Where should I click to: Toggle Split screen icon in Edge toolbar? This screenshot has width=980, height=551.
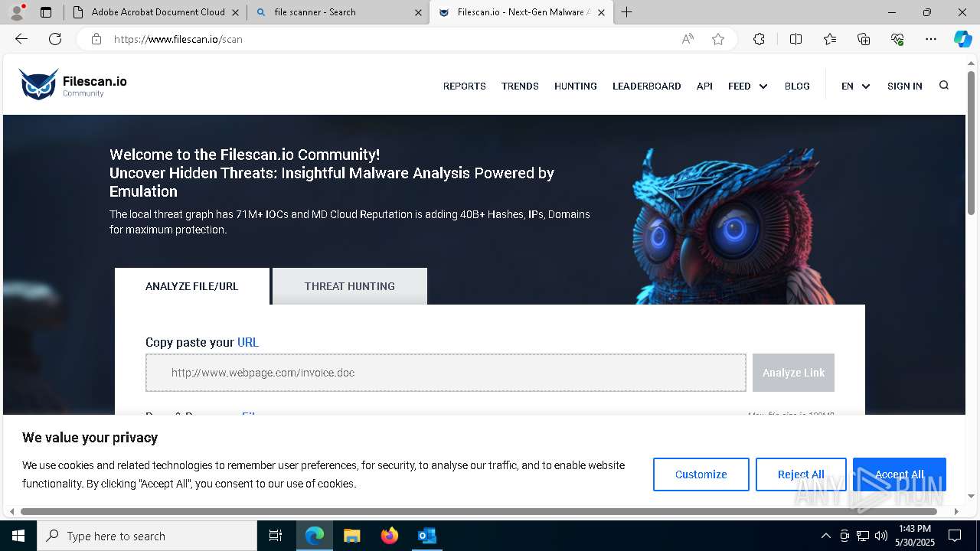point(795,39)
